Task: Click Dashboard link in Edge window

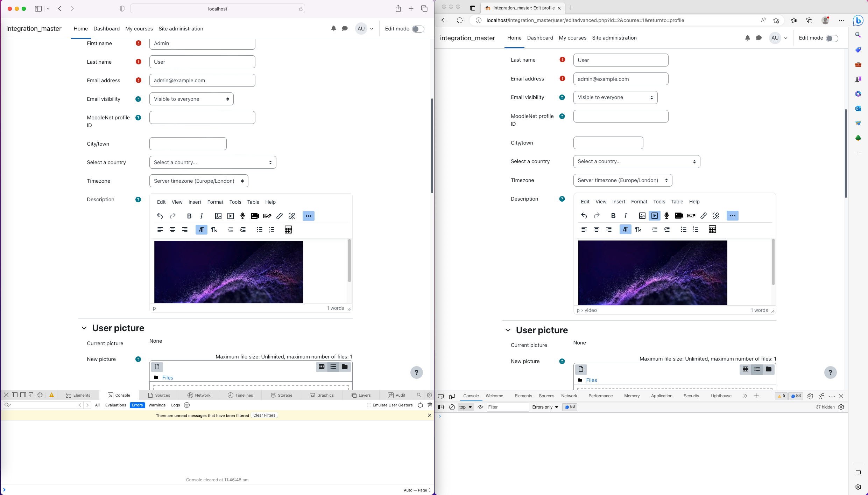Action: pos(540,38)
